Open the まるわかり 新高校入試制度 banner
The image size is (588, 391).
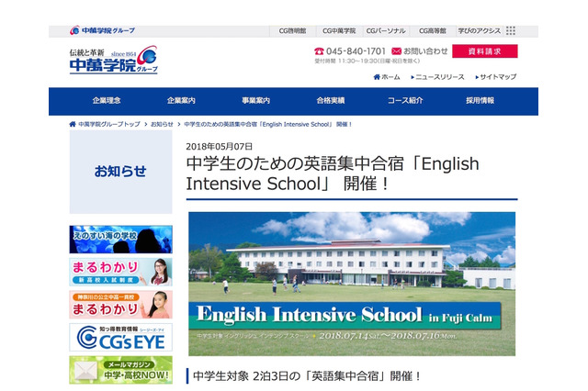click(120, 272)
